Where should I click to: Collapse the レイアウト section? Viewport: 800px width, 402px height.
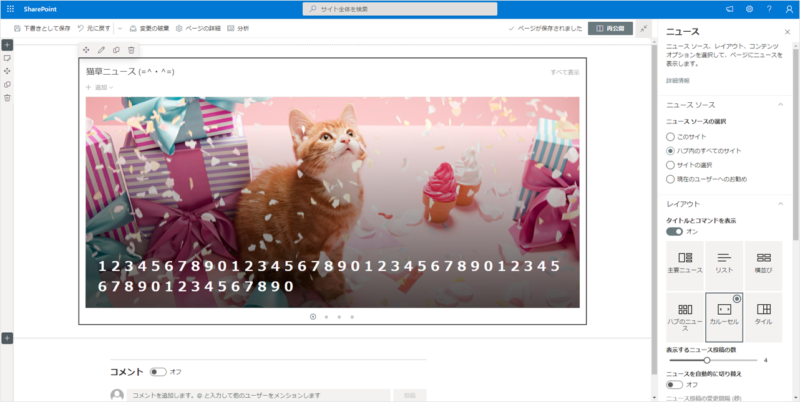pos(780,203)
